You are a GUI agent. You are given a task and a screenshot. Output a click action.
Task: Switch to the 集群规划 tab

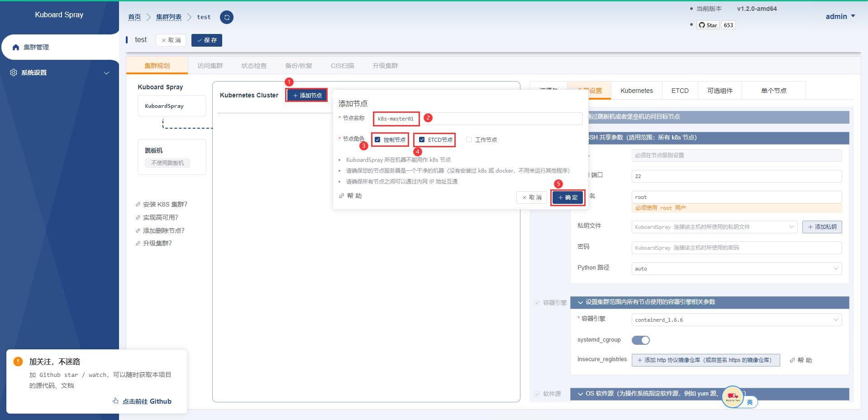pos(157,66)
